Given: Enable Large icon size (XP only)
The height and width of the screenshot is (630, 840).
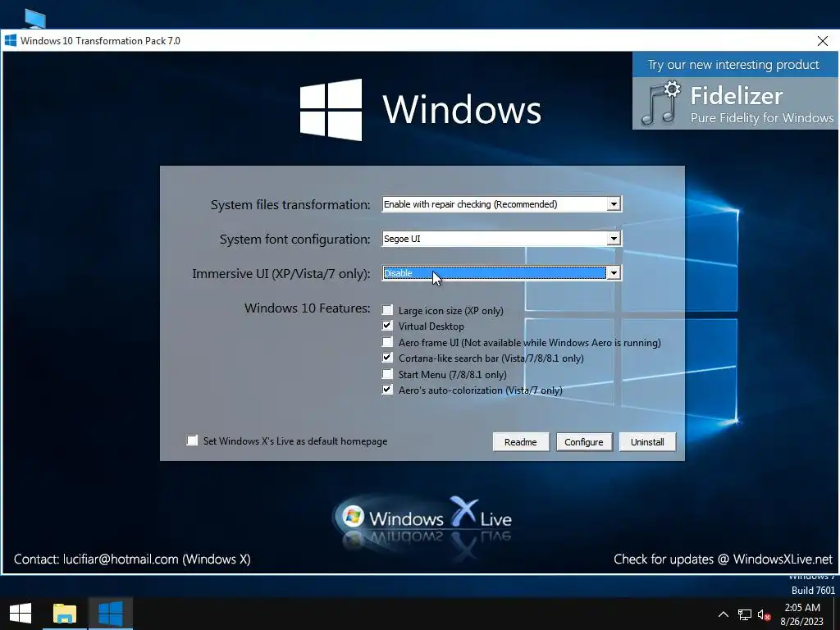Looking at the screenshot, I should tap(387, 310).
